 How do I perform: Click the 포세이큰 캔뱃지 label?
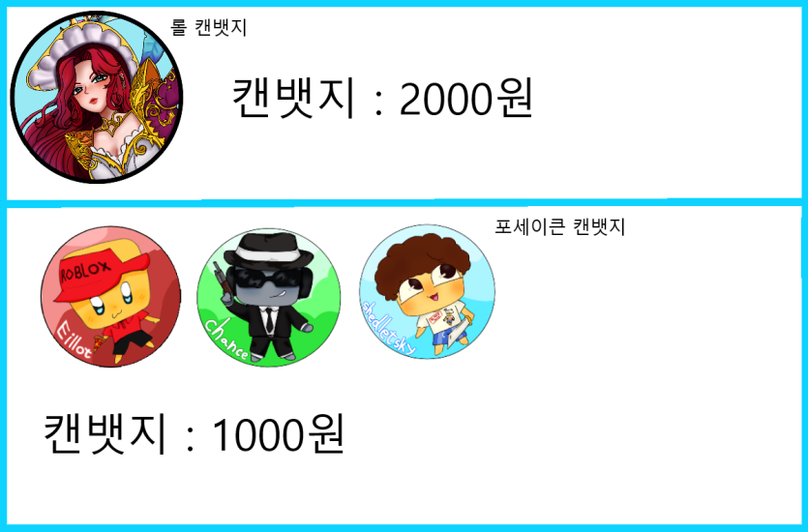[x=560, y=226]
